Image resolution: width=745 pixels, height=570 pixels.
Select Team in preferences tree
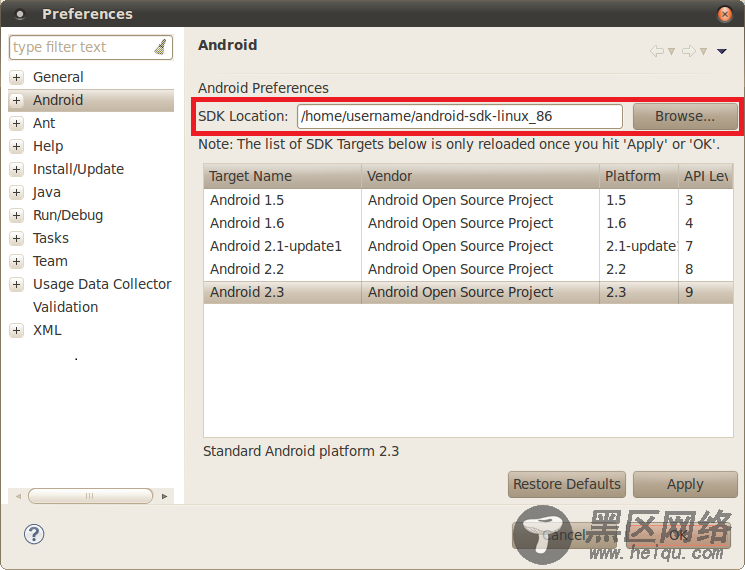click(x=50, y=261)
